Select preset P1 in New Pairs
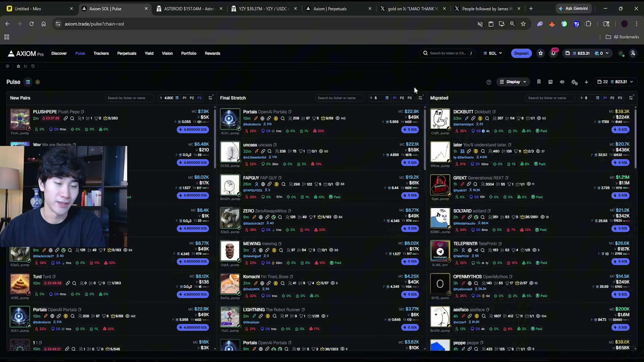644x362 pixels. pyautogui.click(x=184, y=98)
